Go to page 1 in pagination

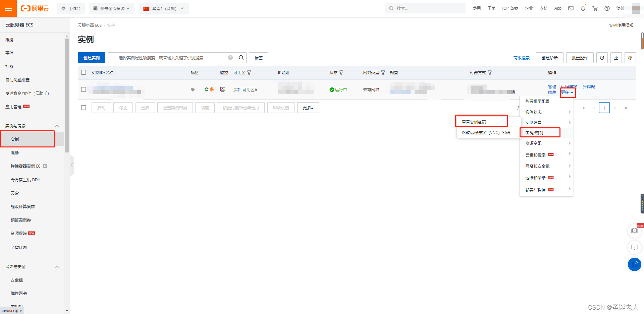coord(604,108)
